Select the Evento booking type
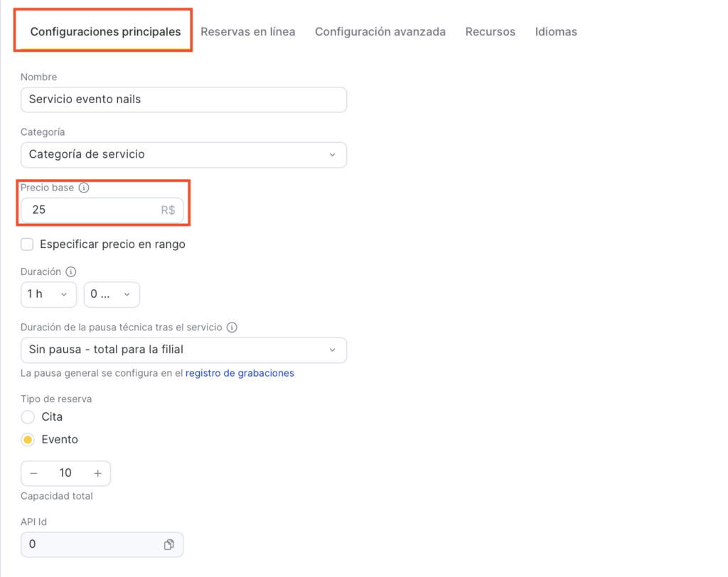 28,440
